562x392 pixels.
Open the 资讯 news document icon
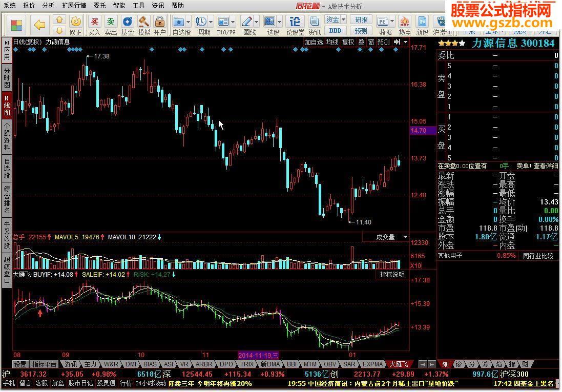pyautogui.click(x=315, y=22)
